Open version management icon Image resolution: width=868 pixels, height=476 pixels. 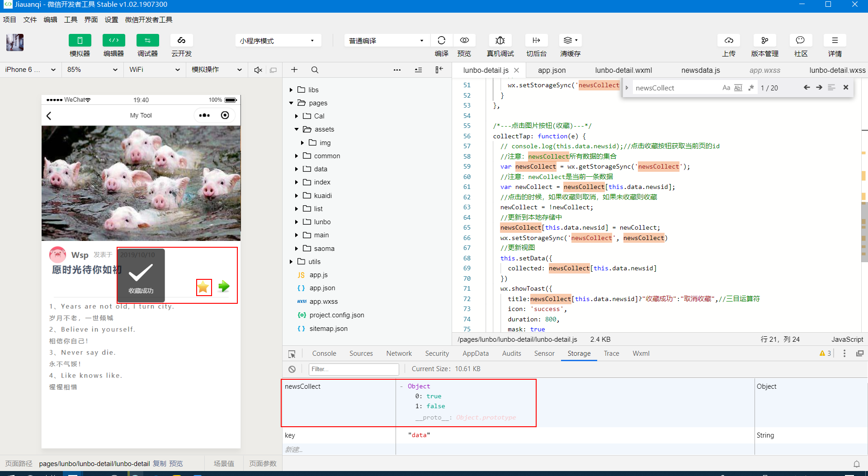click(764, 40)
